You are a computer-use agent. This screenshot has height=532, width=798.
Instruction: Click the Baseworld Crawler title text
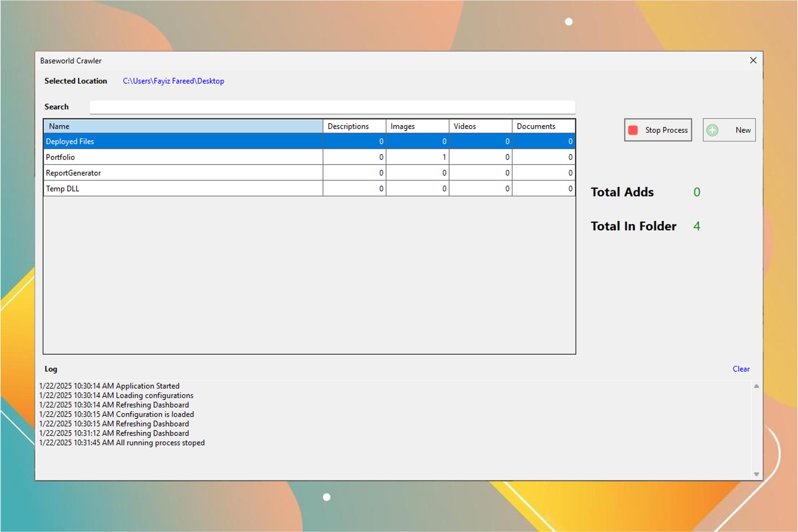pyautogui.click(x=71, y=61)
